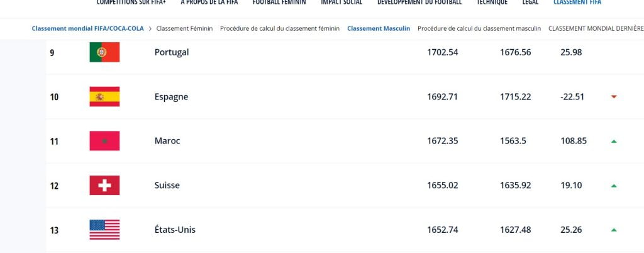Viewport: 644px width, 253px height.
Task: Go to Classement mondial FIFA/COCA-COLA breadcrumb
Action: tap(88, 28)
